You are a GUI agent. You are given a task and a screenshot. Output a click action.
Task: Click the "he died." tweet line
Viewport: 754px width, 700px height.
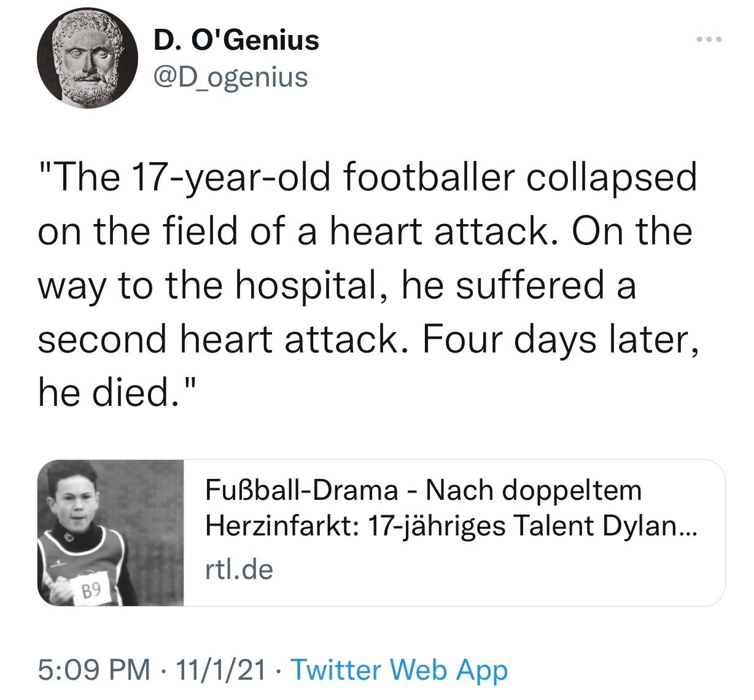click(117, 391)
